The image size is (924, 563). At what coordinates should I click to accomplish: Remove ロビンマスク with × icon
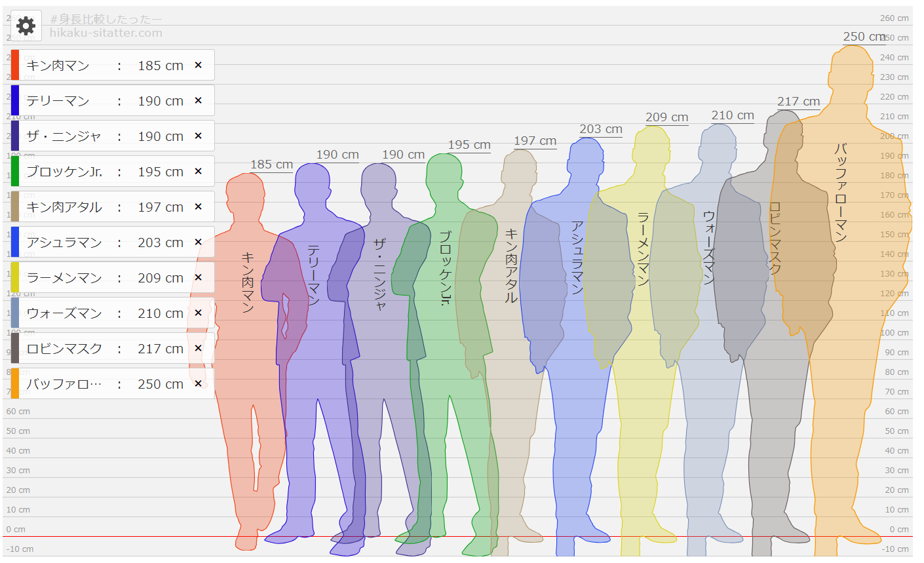point(199,349)
